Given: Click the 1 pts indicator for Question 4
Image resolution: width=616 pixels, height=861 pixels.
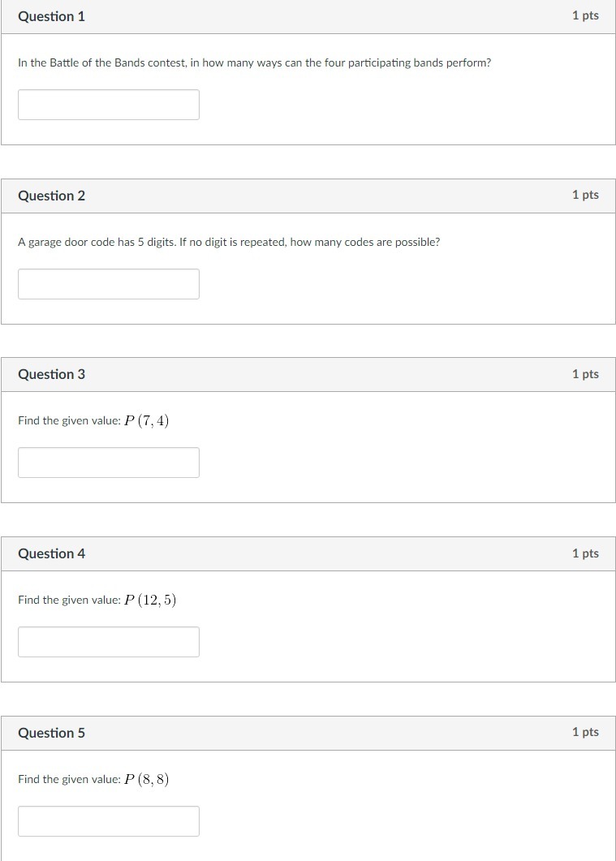Looking at the screenshot, I should [x=585, y=553].
